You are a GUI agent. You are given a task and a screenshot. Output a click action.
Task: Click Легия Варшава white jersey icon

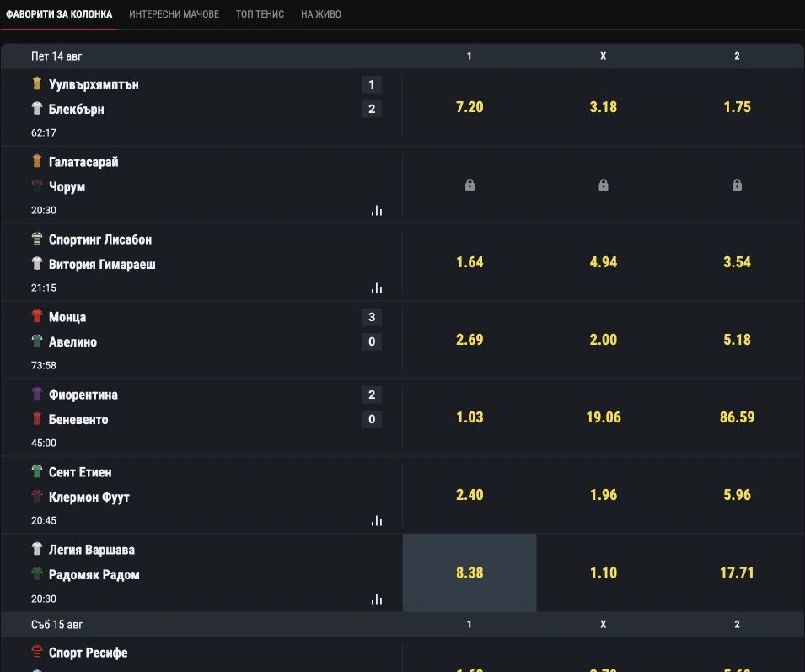click(x=37, y=549)
